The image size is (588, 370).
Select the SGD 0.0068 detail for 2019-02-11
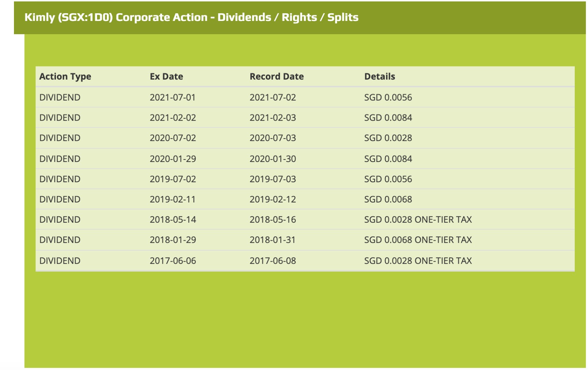click(388, 199)
